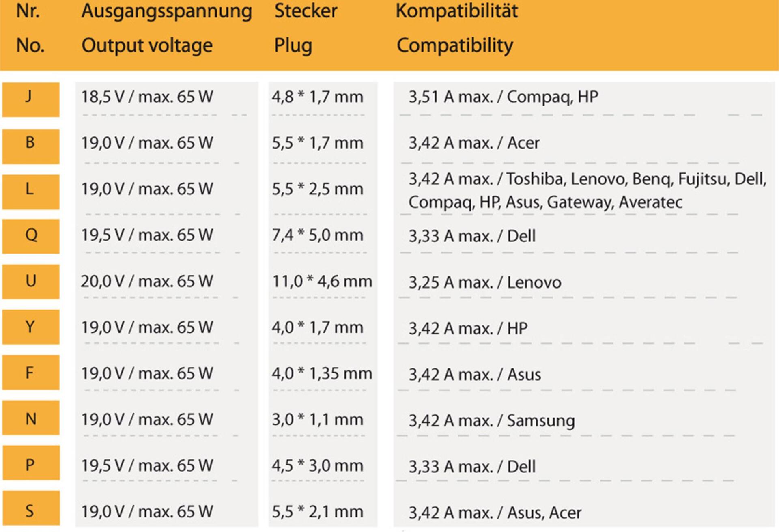
Task: Click the 18,5 V / max. 65 W cell
Action: coord(147,97)
